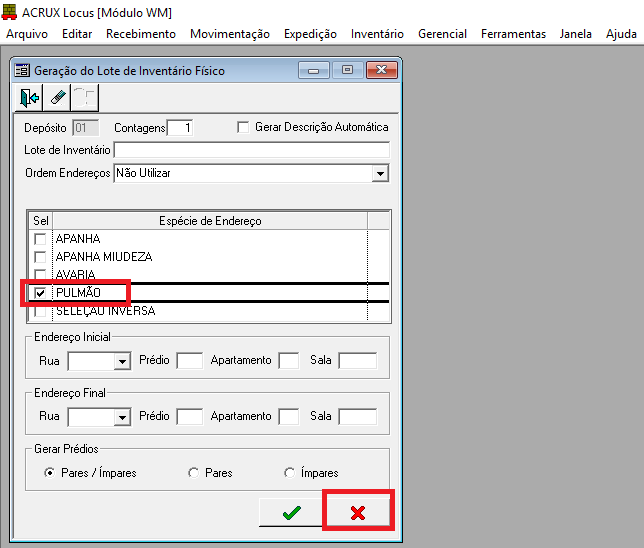Enable Gerar Descrição Automática checkbox
644x548 pixels.
point(243,127)
